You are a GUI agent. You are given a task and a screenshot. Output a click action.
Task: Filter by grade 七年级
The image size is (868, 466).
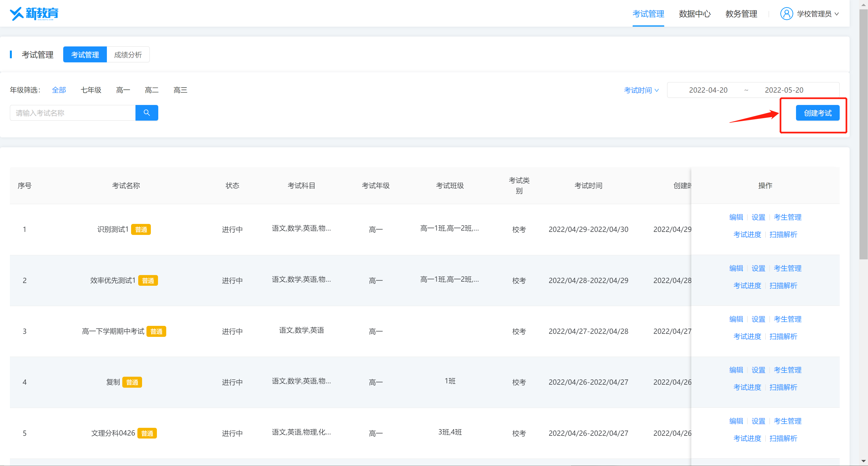(91, 90)
